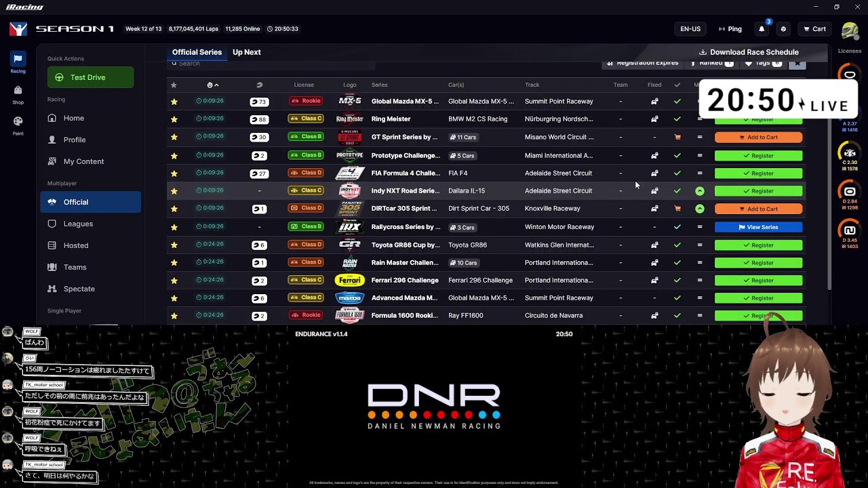Switch to the Up Next tab
868x488 pixels.
click(247, 52)
